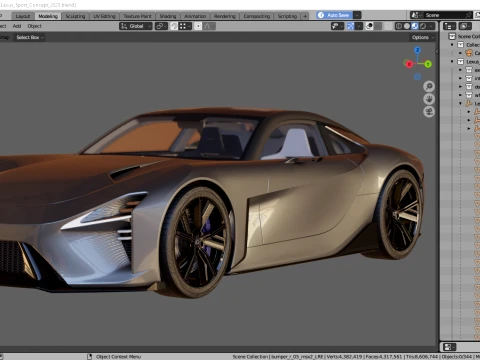480x360 pixels.
Task: Open the Select Box tool dropdown
Action: 30,37
